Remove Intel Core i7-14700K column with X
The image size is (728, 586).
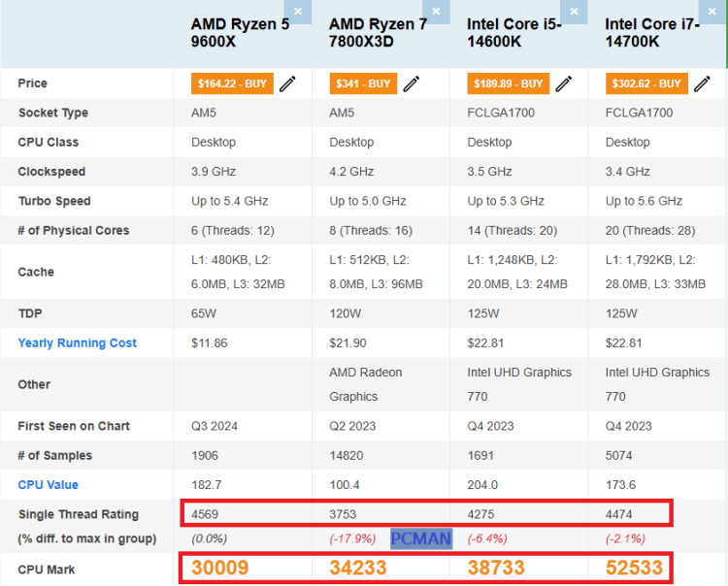click(712, 12)
